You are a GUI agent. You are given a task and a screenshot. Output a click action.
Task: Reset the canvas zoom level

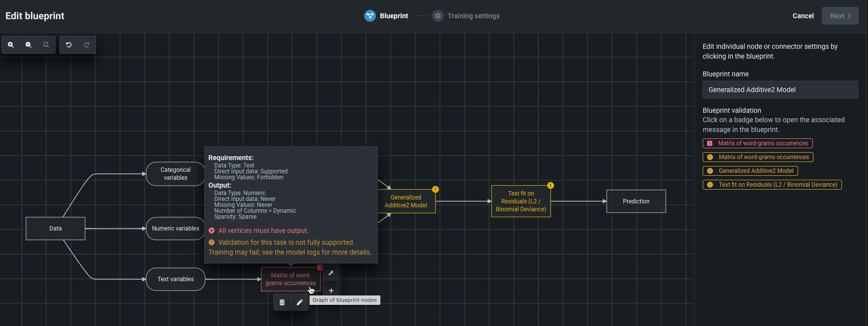point(46,45)
